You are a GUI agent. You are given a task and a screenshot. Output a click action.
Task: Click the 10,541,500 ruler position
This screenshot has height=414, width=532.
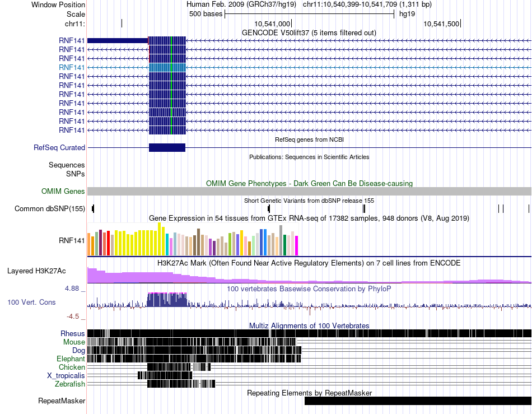441,24
